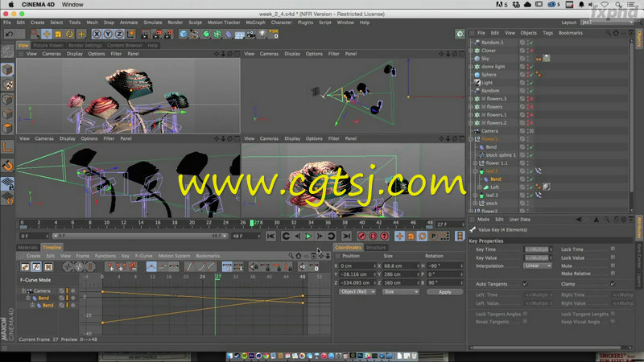Click Go to End playback button

(x=347, y=236)
